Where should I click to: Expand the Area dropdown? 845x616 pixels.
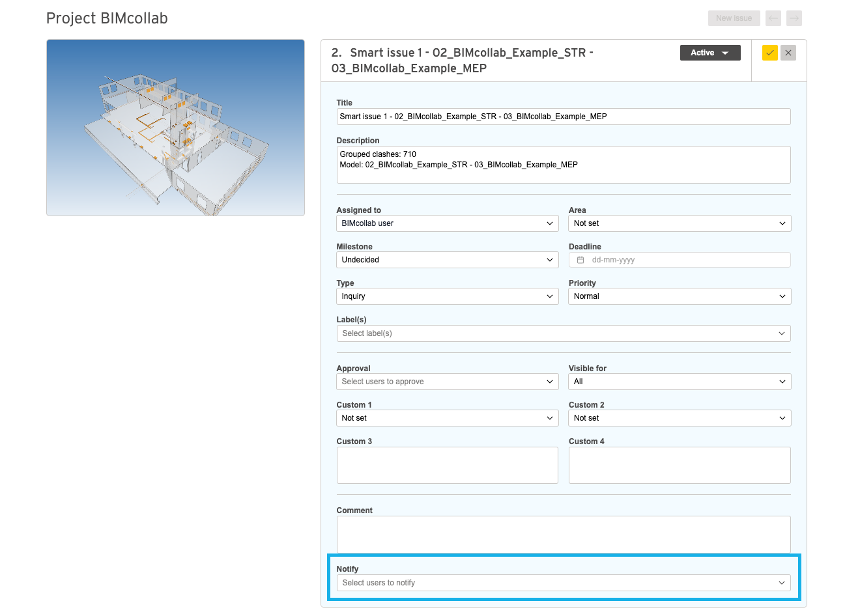coord(680,223)
